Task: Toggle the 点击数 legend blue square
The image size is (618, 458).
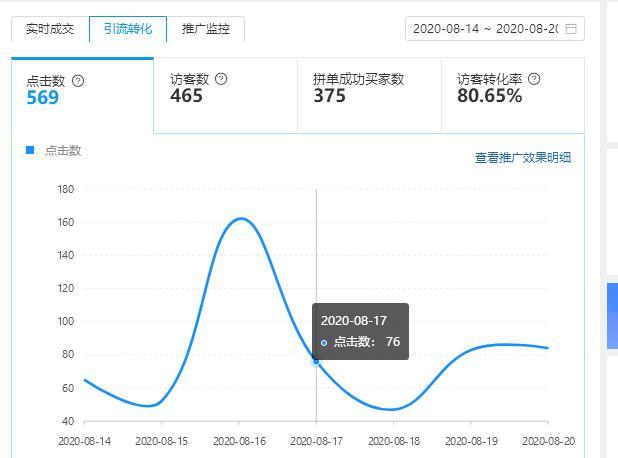Action: [x=30, y=150]
